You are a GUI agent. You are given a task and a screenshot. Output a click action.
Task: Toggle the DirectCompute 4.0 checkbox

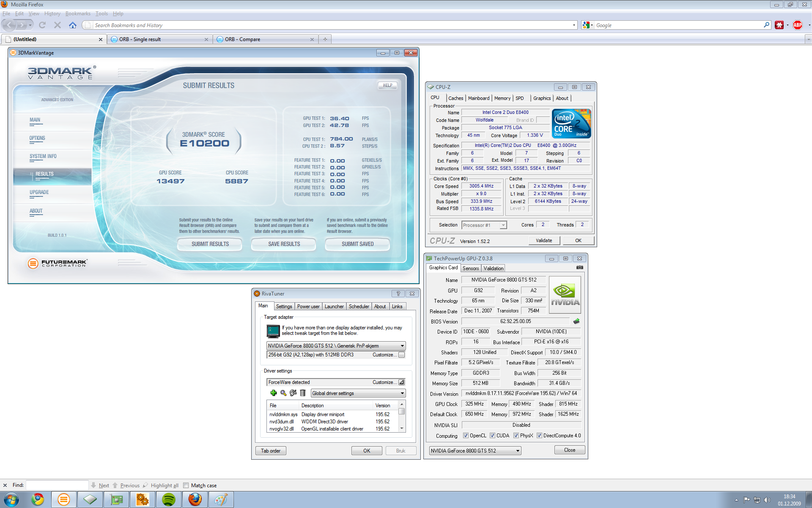[539, 435]
